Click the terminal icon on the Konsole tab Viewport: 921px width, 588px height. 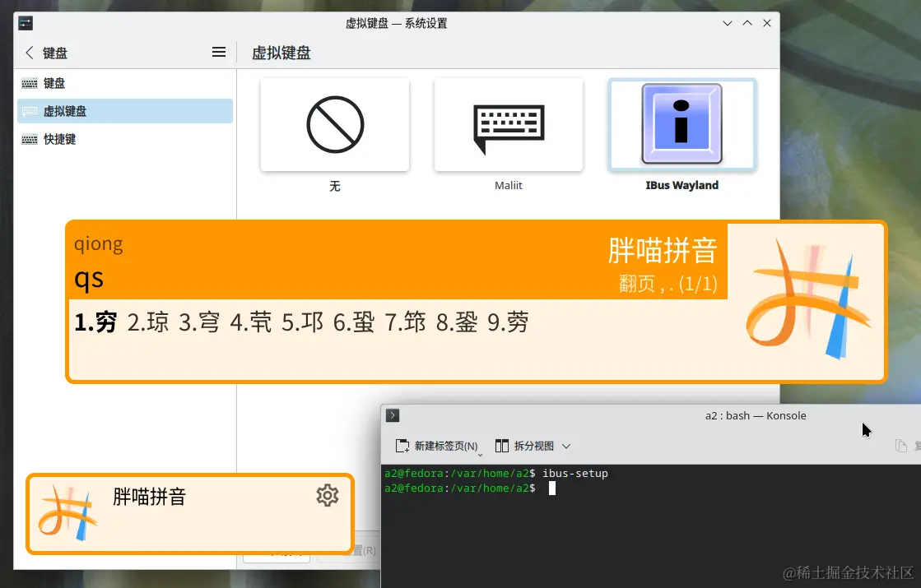(x=392, y=415)
